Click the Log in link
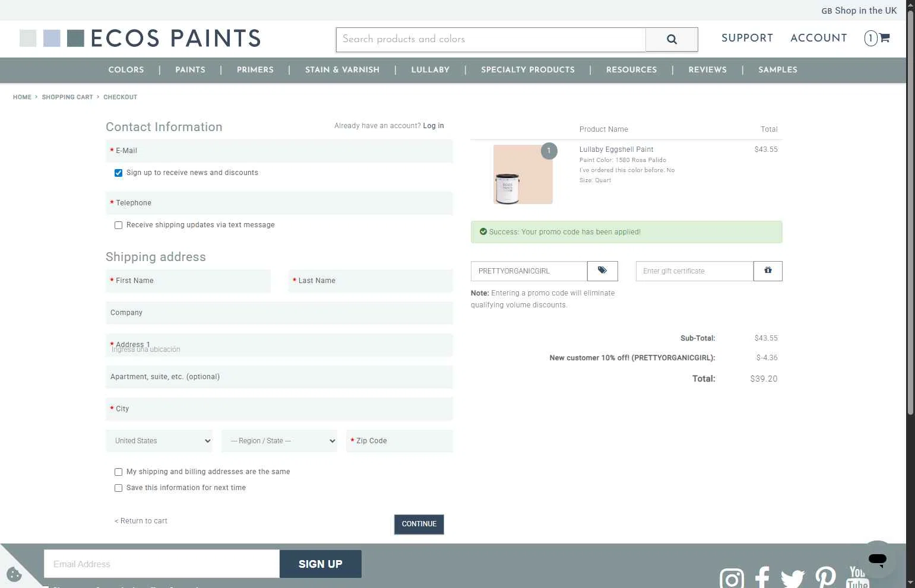The image size is (915, 588). pos(433,126)
